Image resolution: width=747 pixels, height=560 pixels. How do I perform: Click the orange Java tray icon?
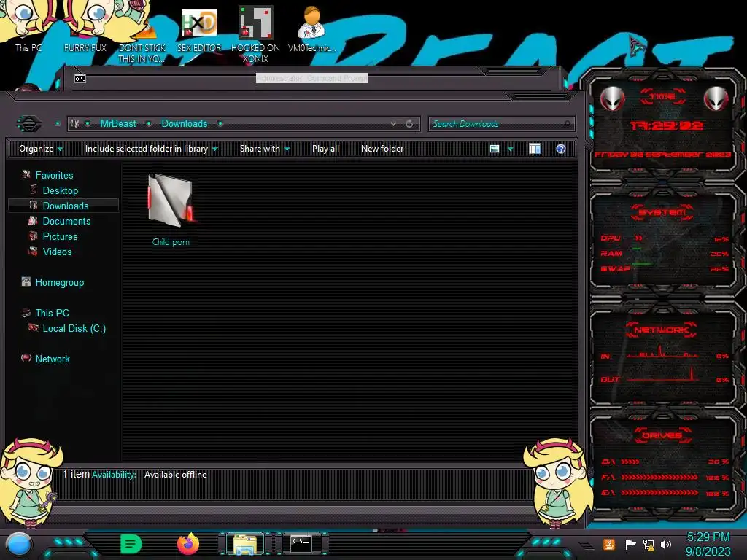tap(608, 544)
